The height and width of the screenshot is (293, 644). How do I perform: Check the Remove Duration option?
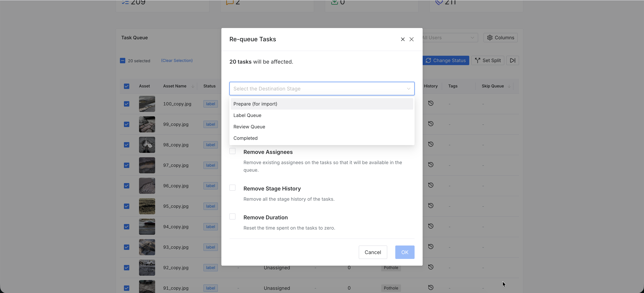(x=232, y=216)
